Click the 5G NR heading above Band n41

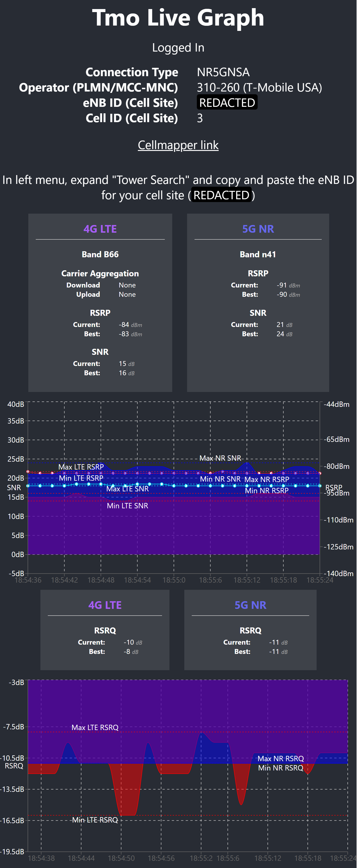(258, 229)
